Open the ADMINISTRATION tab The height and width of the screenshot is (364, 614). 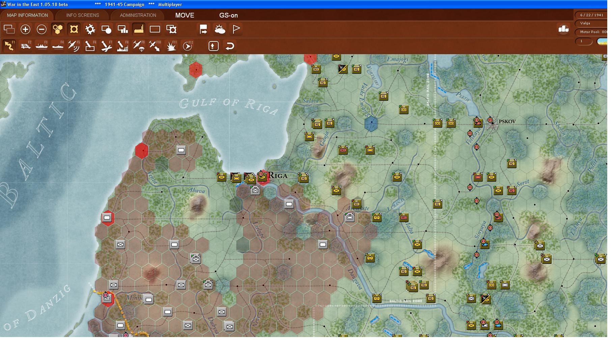coord(138,15)
